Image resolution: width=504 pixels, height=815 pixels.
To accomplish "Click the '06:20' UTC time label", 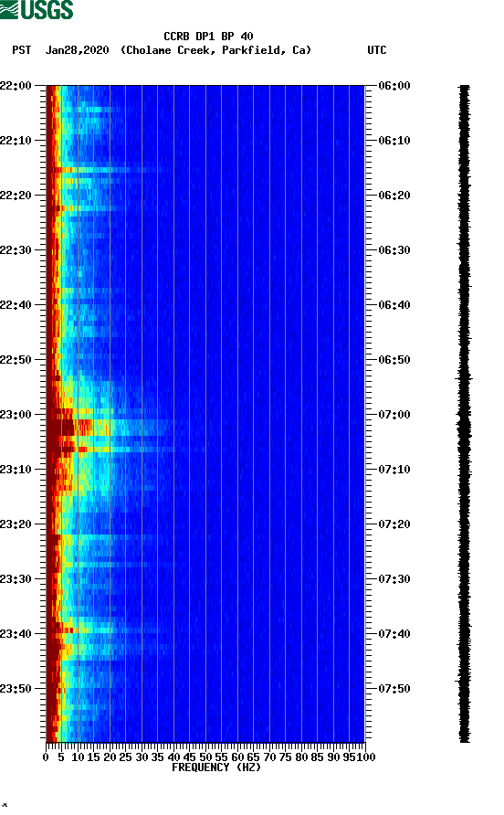I will tap(394, 195).
